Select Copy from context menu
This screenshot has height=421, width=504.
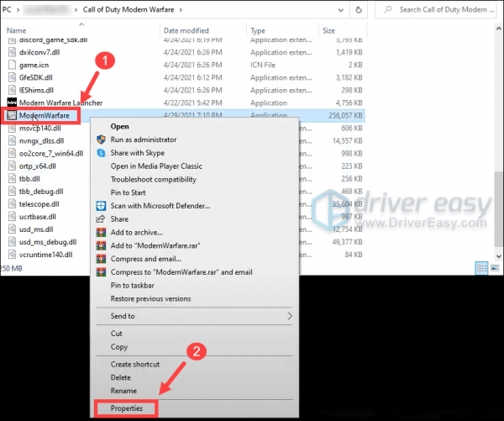pos(119,347)
